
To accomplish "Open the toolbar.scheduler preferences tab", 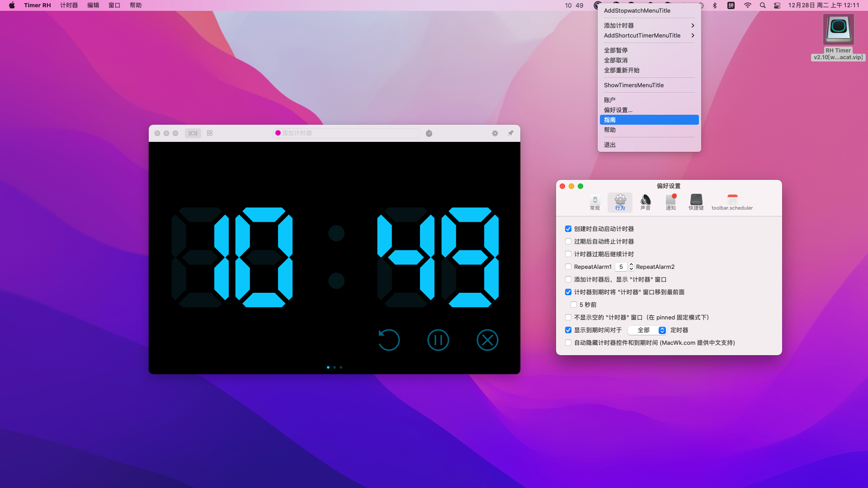I will (732, 203).
